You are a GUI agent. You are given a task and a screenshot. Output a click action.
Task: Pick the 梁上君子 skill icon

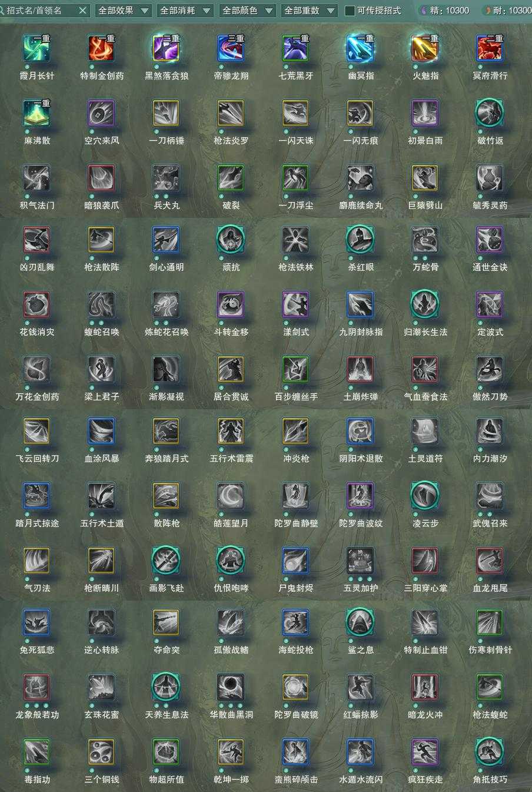coord(101,369)
